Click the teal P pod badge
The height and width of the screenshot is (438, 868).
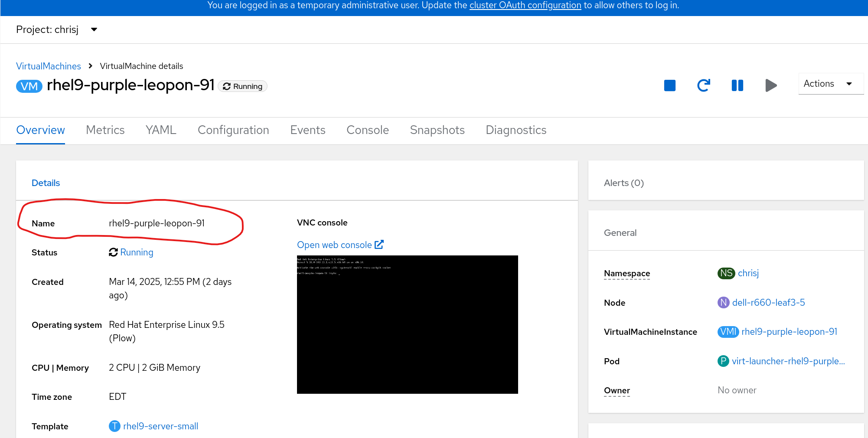coord(723,361)
